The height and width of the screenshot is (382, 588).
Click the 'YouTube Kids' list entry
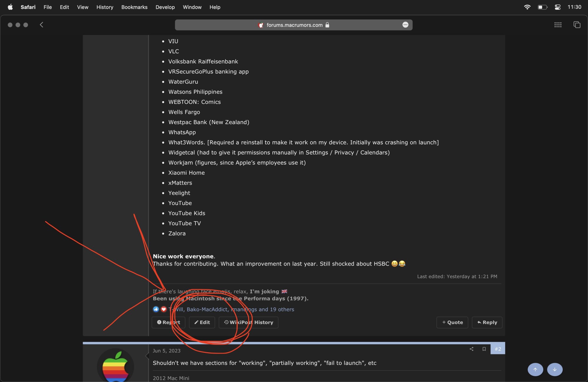[x=187, y=213]
